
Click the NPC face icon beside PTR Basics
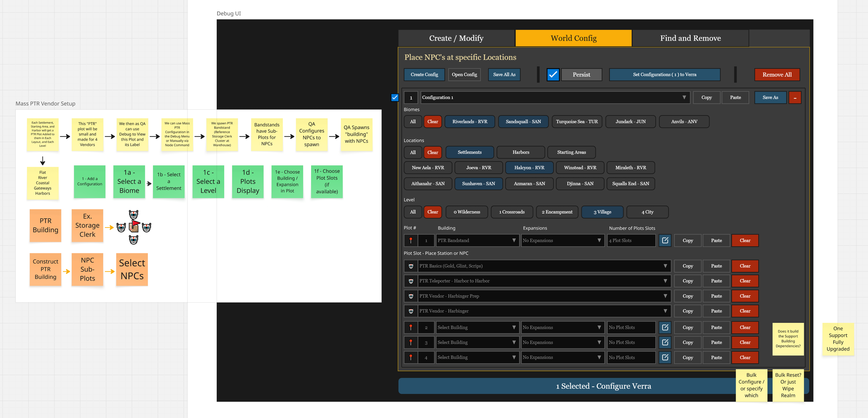point(411,266)
